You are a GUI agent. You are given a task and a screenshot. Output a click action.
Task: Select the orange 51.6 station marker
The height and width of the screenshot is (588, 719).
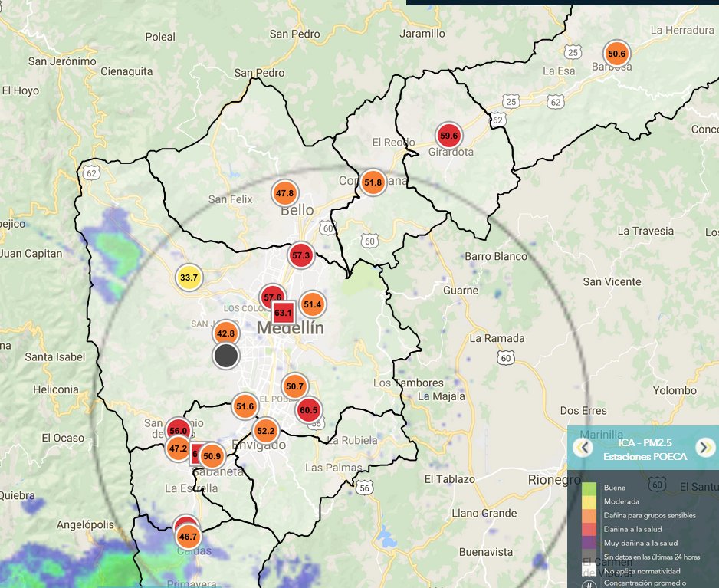(x=245, y=406)
